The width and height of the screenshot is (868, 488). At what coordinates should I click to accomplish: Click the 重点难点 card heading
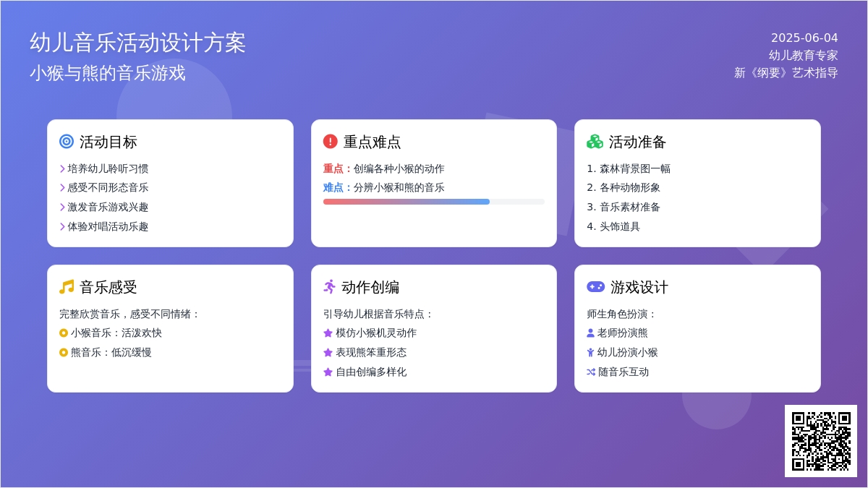[x=373, y=142]
